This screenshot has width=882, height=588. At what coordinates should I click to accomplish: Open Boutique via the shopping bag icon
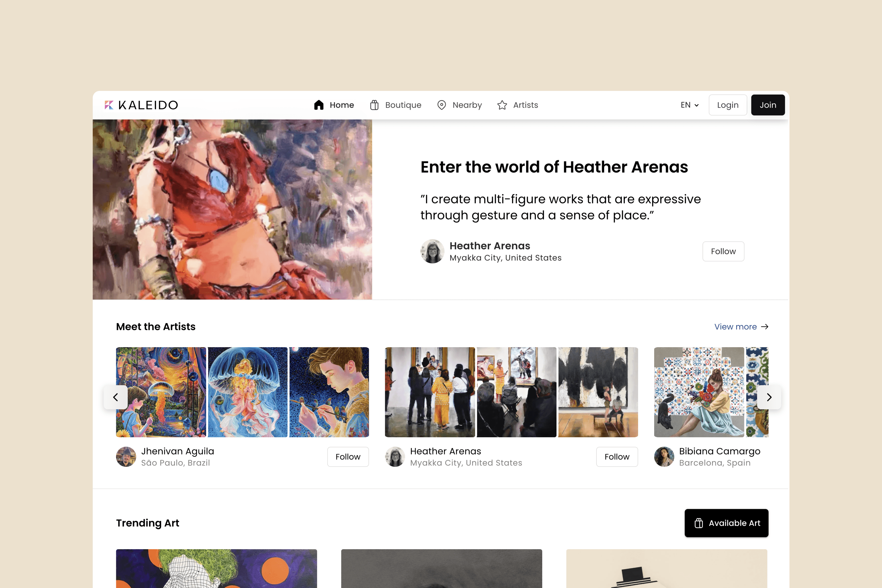tap(374, 105)
